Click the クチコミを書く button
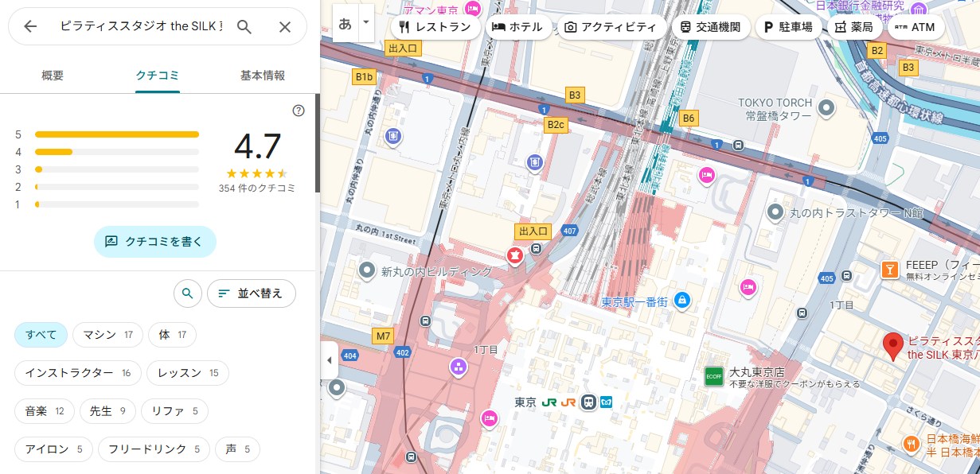This screenshot has height=474, width=980. 155,241
